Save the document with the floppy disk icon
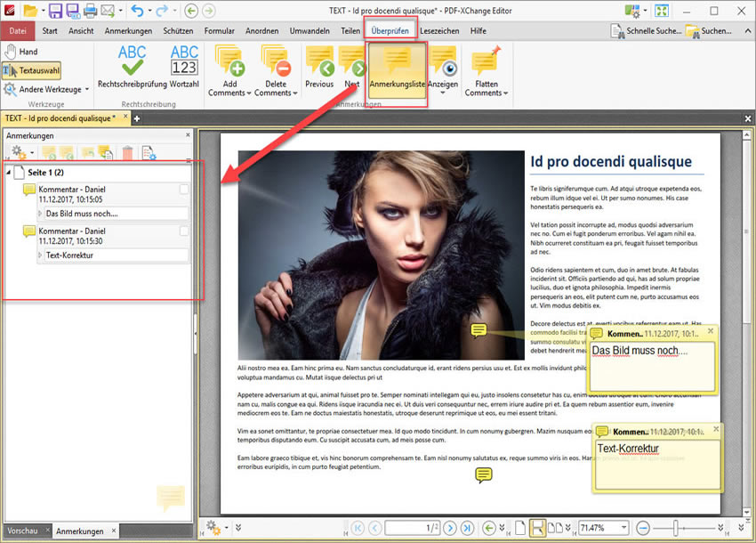756x543 pixels. tap(55, 11)
